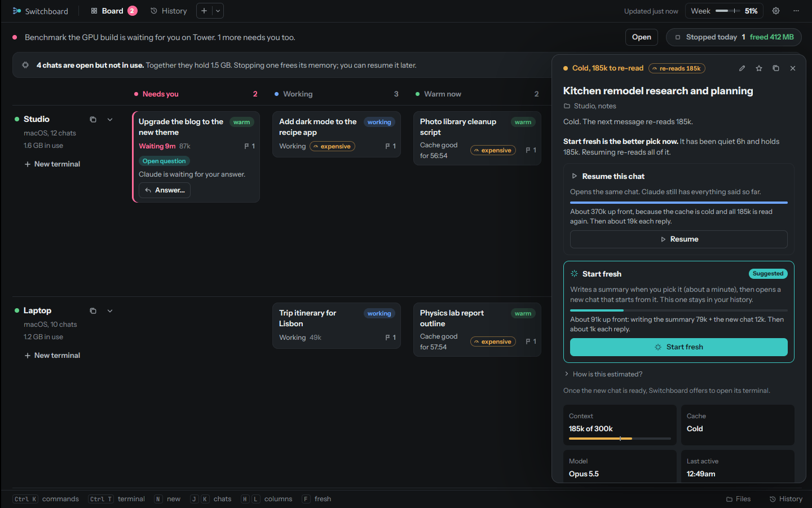Click the copy icon on the Studio row
The image size is (812, 508).
pyautogui.click(x=93, y=120)
